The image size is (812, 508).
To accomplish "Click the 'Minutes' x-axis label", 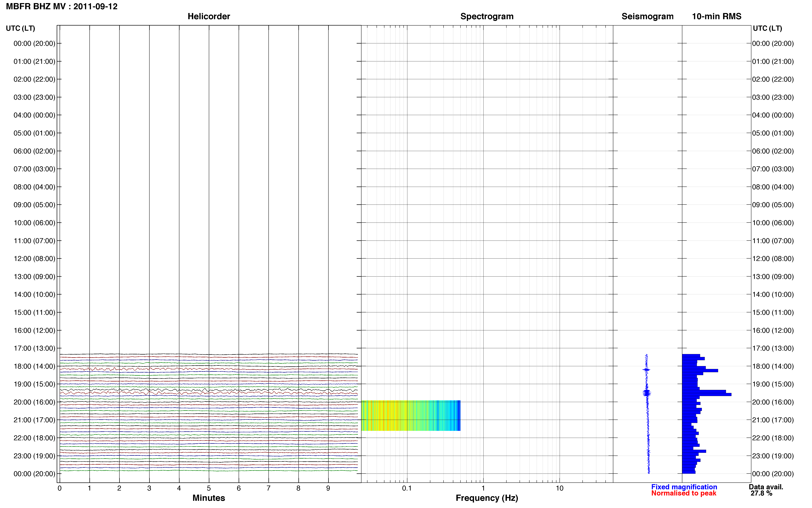I will point(209,498).
